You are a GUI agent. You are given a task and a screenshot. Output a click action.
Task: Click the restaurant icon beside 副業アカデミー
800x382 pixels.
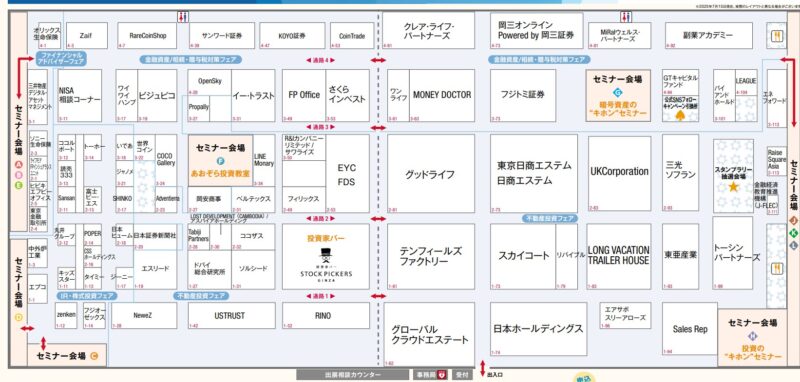point(778,37)
